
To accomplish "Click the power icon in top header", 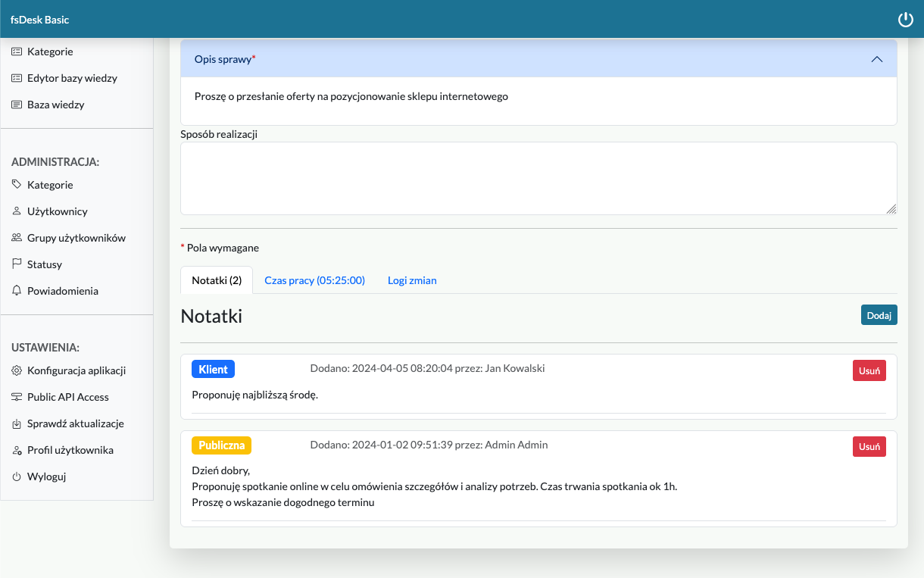I will coord(905,20).
